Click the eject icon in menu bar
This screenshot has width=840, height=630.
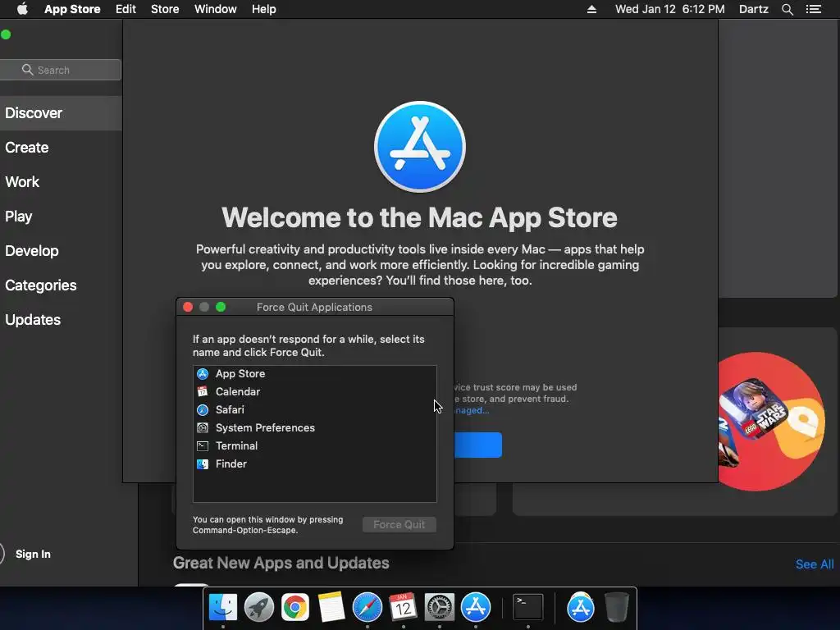(592, 9)
